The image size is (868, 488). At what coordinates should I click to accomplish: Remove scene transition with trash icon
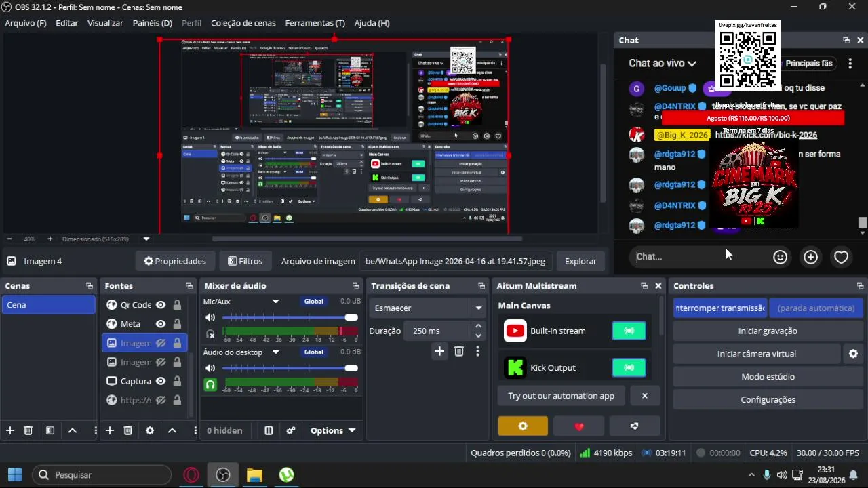click(459, 351)
